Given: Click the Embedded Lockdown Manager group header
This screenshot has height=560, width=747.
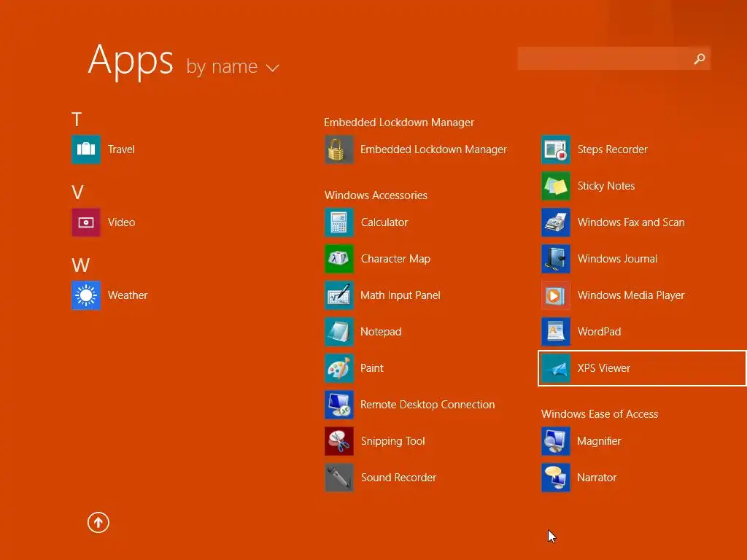Looking at the screenshot, I should [x=399, y=122].
